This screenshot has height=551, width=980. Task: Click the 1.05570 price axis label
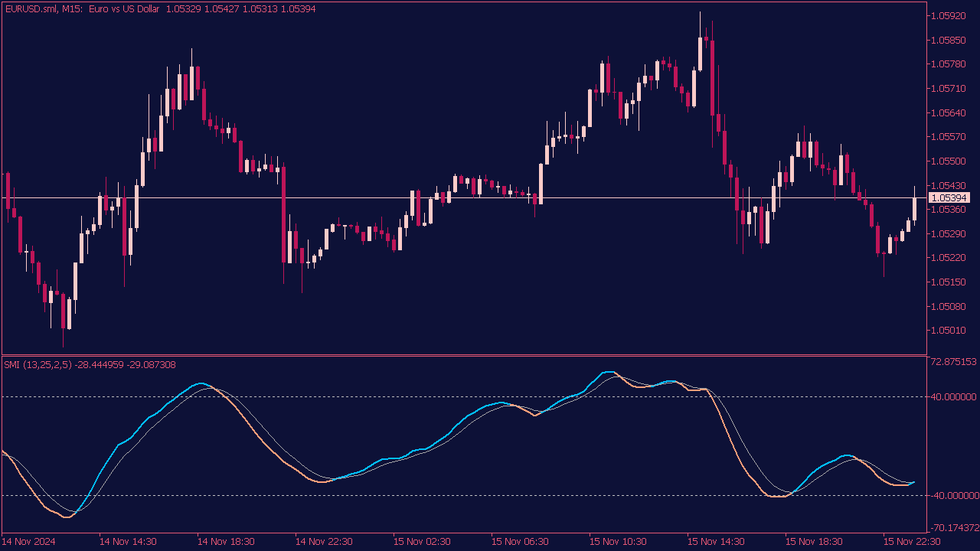coord(948,137)
